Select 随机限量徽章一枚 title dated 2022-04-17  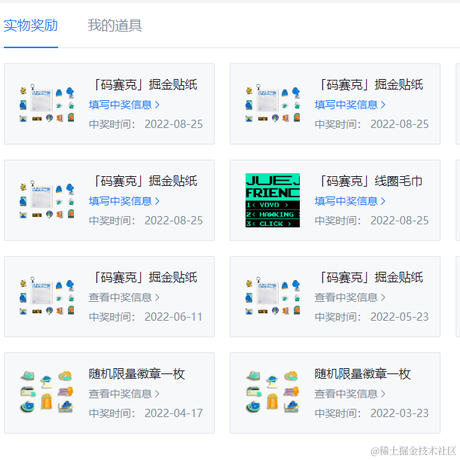pyautogui.click(x=137, y=374)
